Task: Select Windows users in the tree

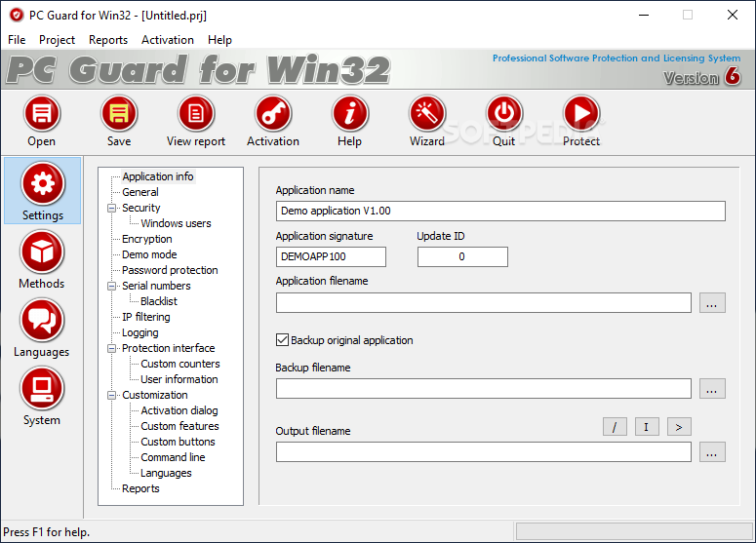Action: 176,223
